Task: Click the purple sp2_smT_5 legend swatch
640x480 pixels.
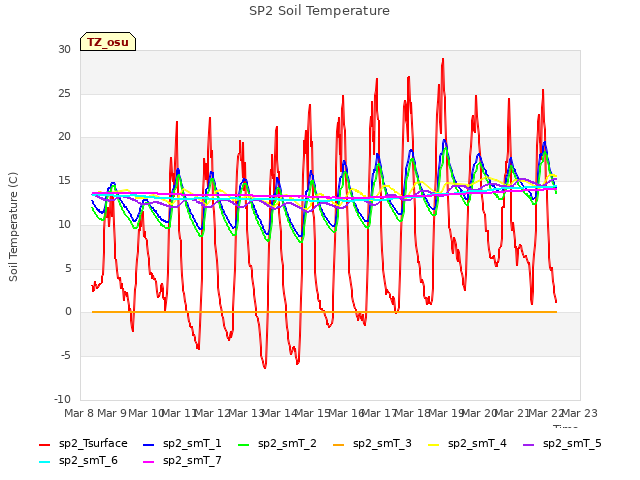Action: (x=528, y=444)
